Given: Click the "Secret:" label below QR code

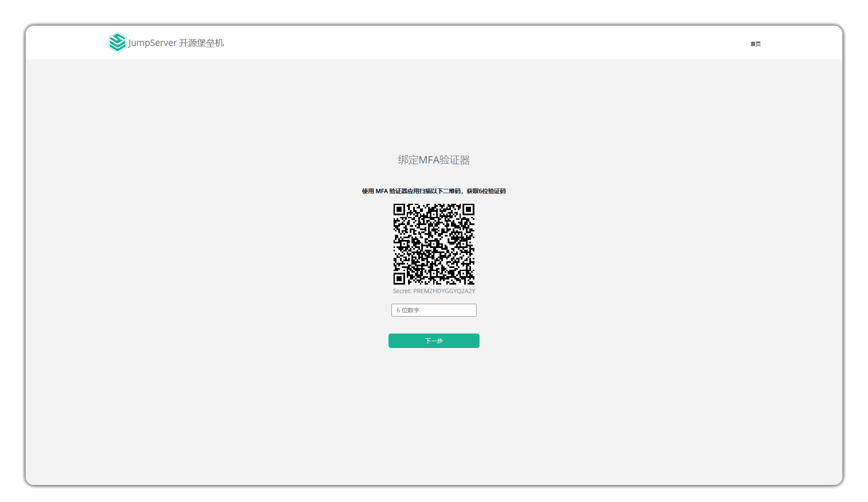Looking at the screenshot, I should 402,291.
